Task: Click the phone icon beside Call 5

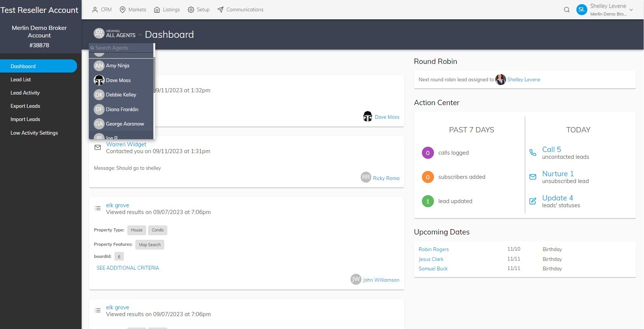Action: (533, 153)
